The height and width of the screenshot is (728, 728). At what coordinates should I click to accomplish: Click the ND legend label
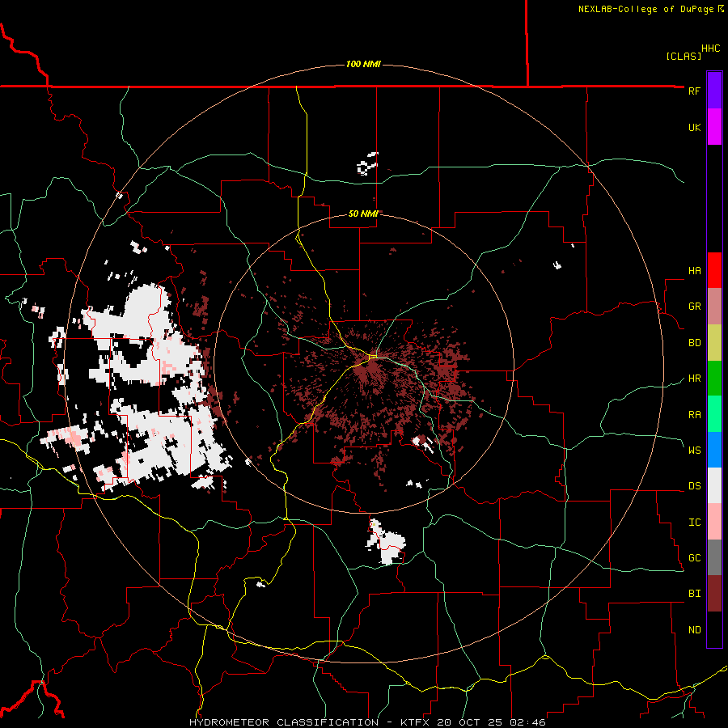click(x=694, y=629)
